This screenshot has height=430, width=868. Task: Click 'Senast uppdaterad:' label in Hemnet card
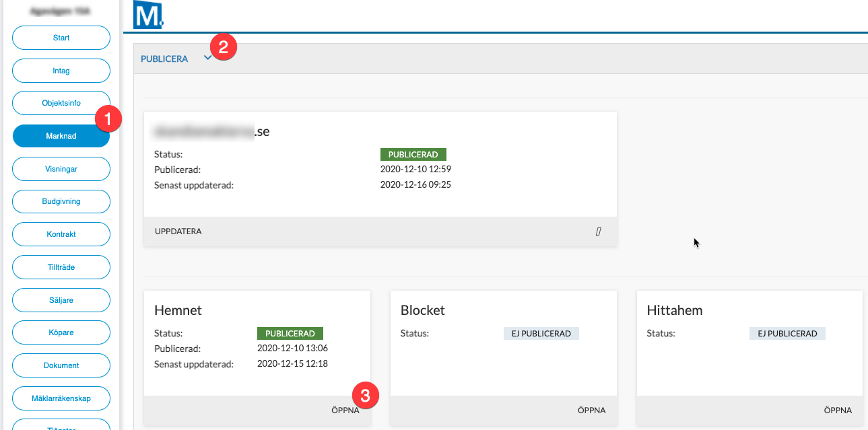194,364
